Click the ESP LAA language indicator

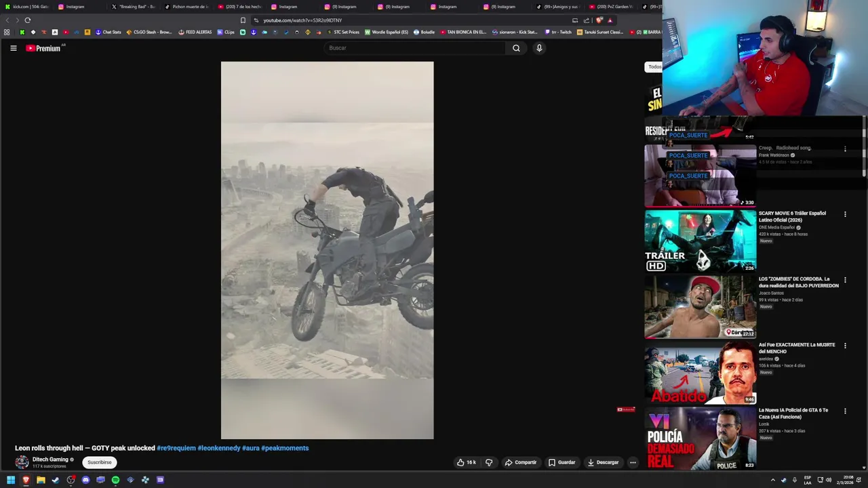pos(808,480)
